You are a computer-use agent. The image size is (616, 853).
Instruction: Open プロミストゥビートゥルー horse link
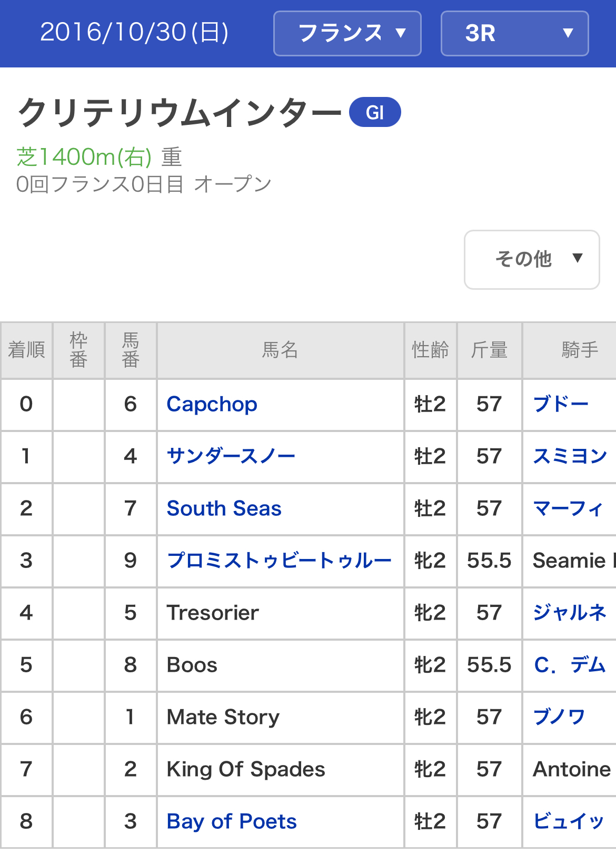tap(279, 561)
